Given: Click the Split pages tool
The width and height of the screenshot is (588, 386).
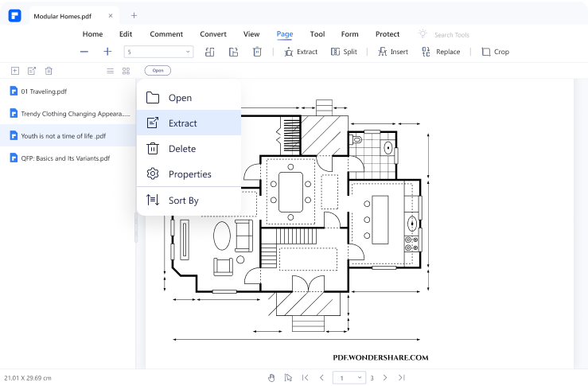Looking at the screenshot, I should tap(344, 52).
